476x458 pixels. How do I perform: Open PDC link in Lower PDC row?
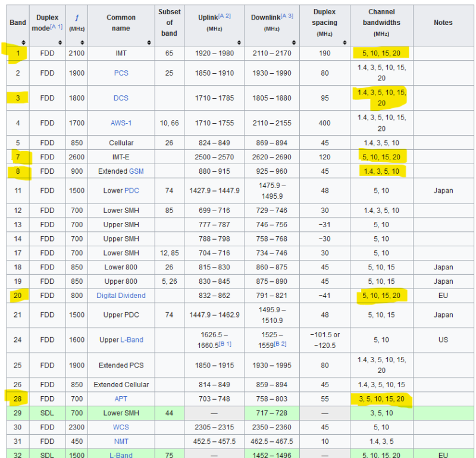pyautogui.click(x=131, y=190)
